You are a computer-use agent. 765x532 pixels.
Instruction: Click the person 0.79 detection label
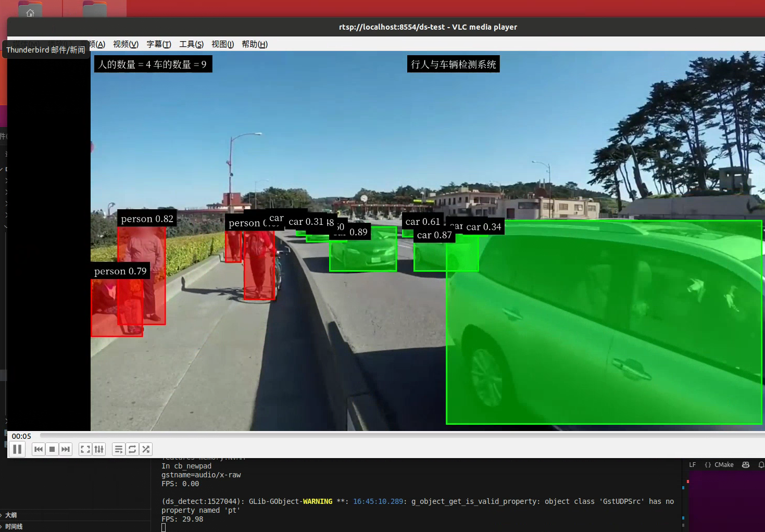[120, 271]
